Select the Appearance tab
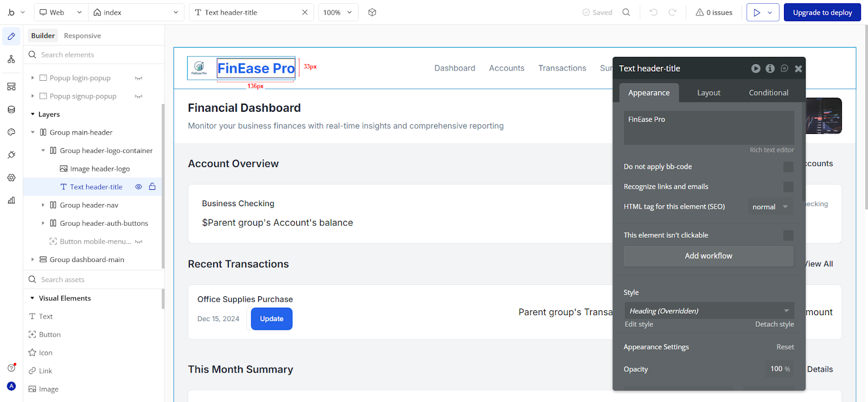This screenshot has width=868, height=402. [649, 93]
